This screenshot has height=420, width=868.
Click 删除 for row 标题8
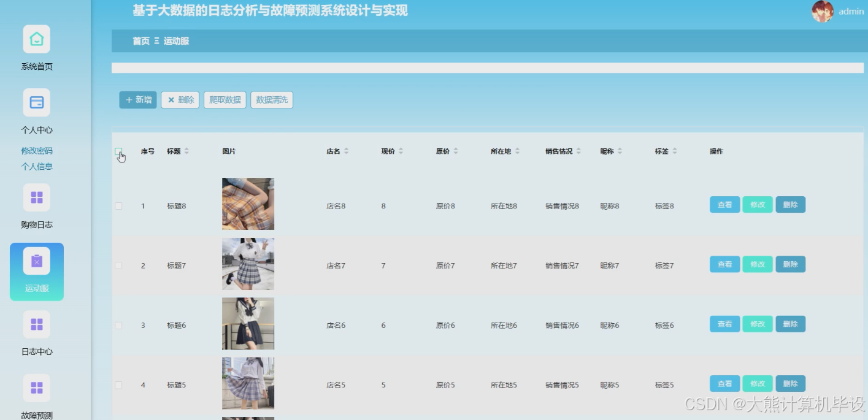791,205
